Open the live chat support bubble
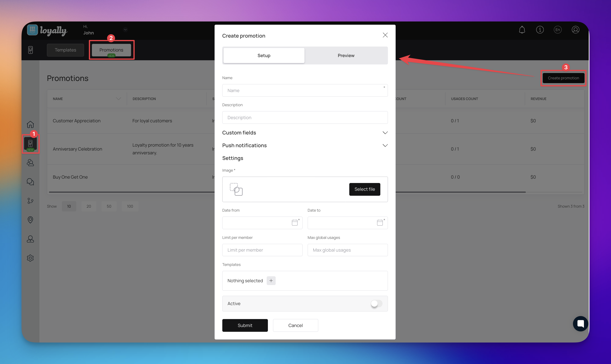 pyautogui.click(x=580, y=324)
